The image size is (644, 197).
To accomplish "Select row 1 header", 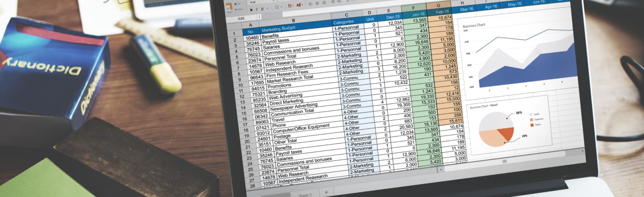I will [234, 34].
